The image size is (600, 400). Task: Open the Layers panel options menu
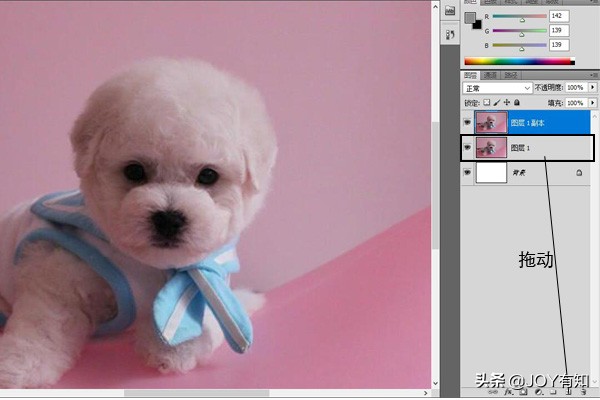point(594,75)
